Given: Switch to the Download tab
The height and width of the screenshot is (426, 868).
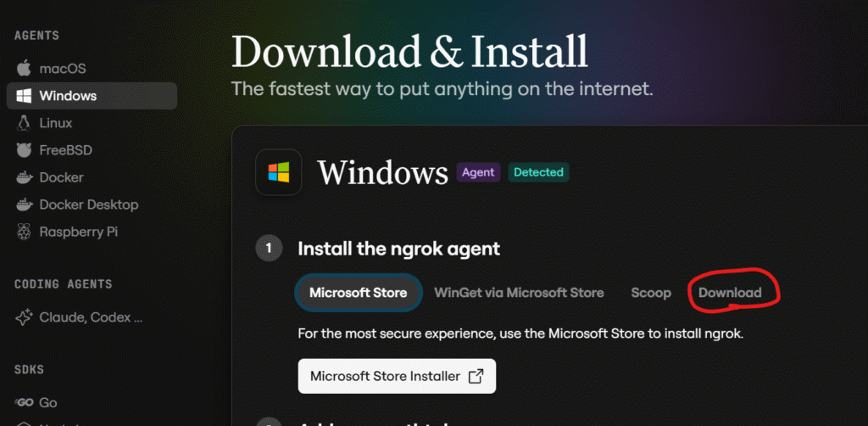Looking at the screenshot, I should (730, 293).
